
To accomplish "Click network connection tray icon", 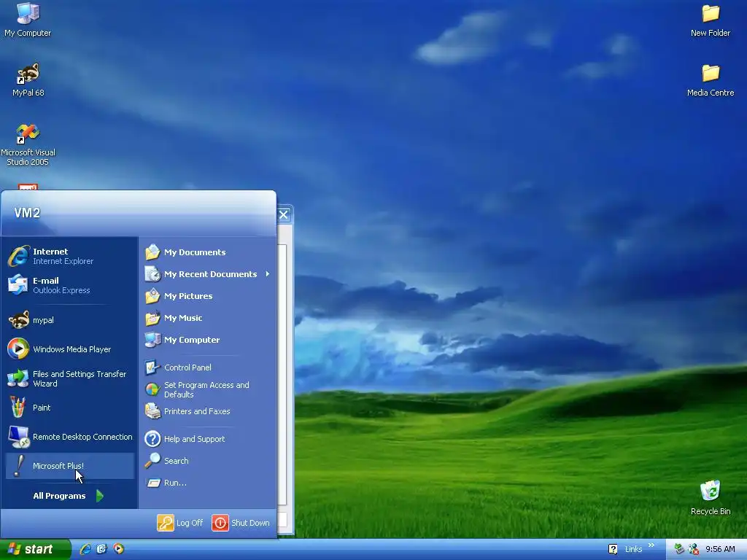I will pos(694,549).
